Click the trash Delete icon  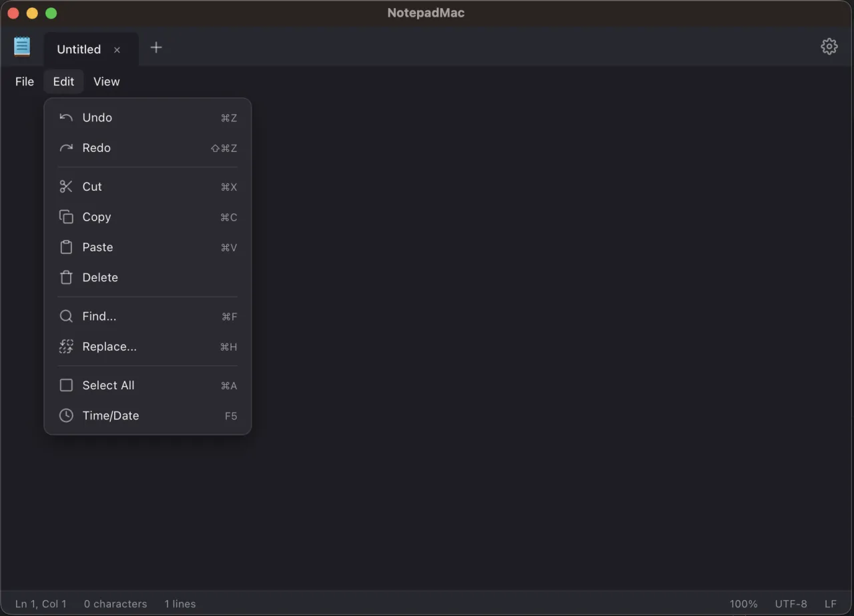[x=66, y=277]
